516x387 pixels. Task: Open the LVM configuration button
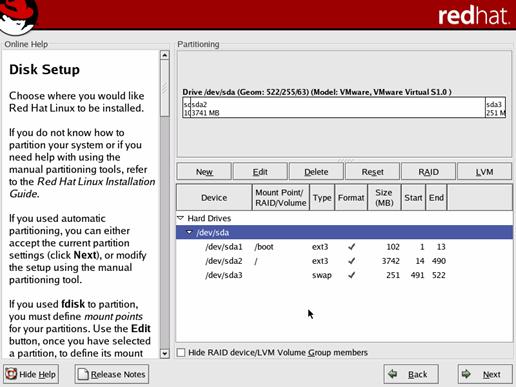click(x=484, y=172)
